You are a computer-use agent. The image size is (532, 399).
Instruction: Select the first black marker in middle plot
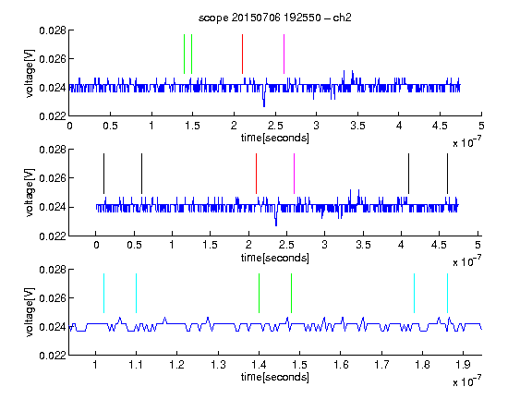103,174
